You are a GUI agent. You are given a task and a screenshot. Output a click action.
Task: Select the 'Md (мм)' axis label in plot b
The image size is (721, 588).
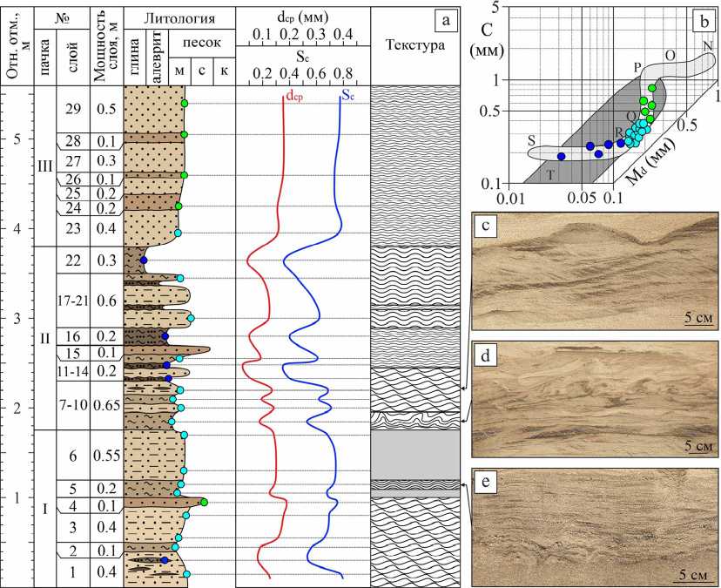coord(651,161)
